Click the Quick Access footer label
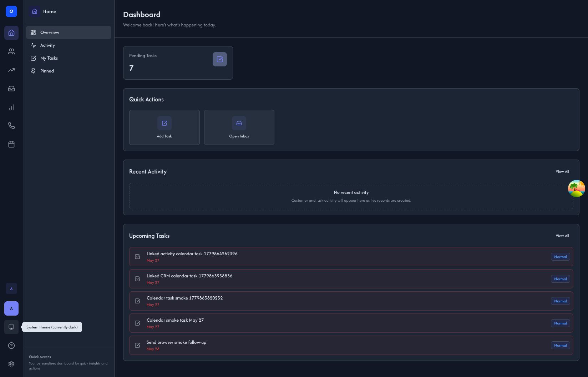Image resolution: width=588 pixels, height=377 pixels. click(x=40, y=357)
